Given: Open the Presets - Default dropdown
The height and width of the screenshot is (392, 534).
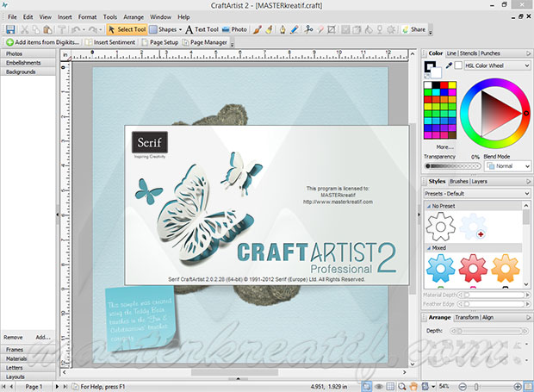Looking at the screenshot, I should click(477, 194).
